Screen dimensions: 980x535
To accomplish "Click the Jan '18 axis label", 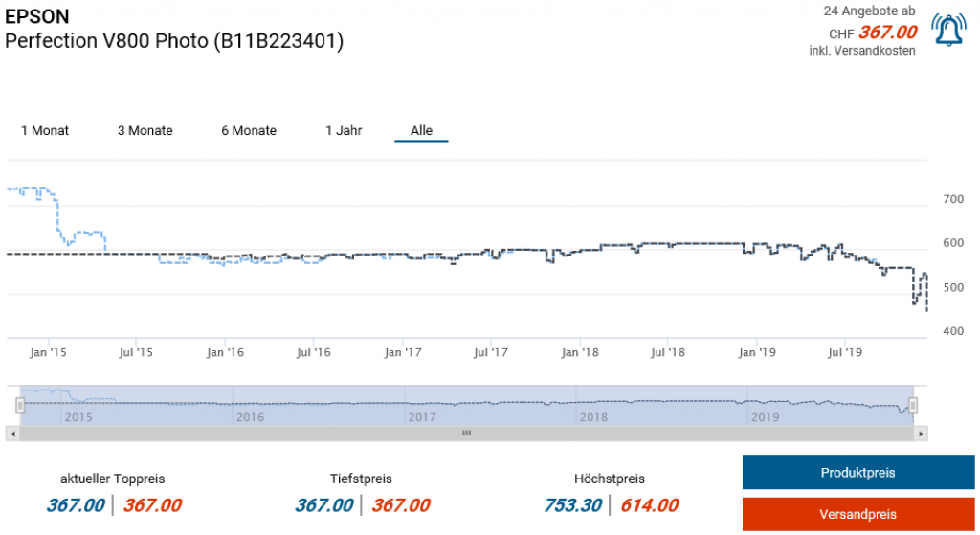I will (x=580, y=353).
